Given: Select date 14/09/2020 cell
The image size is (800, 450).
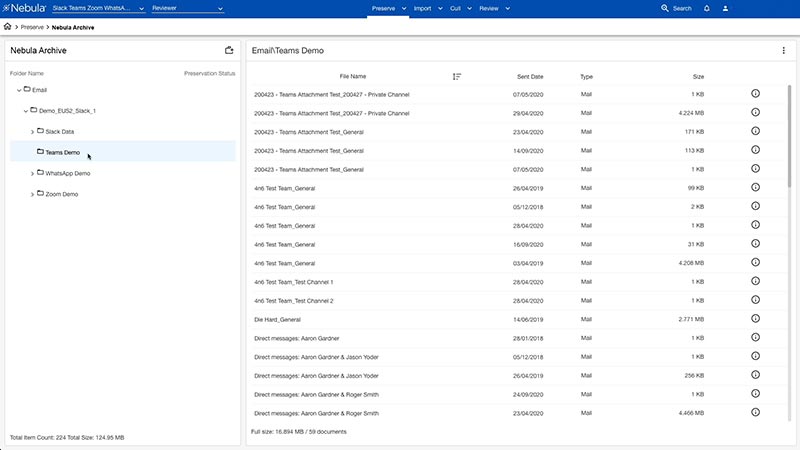Looking at the screenshot, I should 528,151.
